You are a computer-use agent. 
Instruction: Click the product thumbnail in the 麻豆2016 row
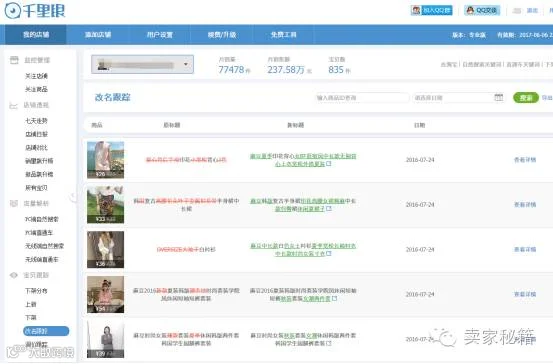tap(105, 294)
